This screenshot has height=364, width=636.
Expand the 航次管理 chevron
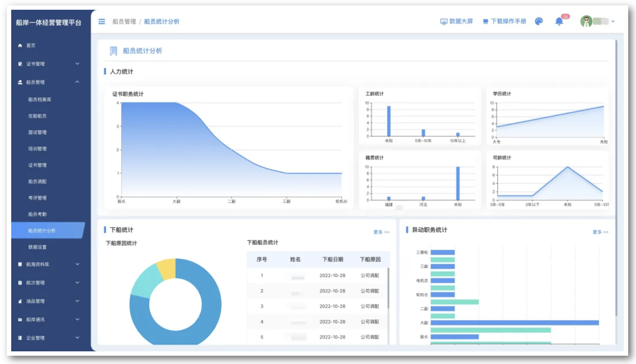tap(77, 283)
